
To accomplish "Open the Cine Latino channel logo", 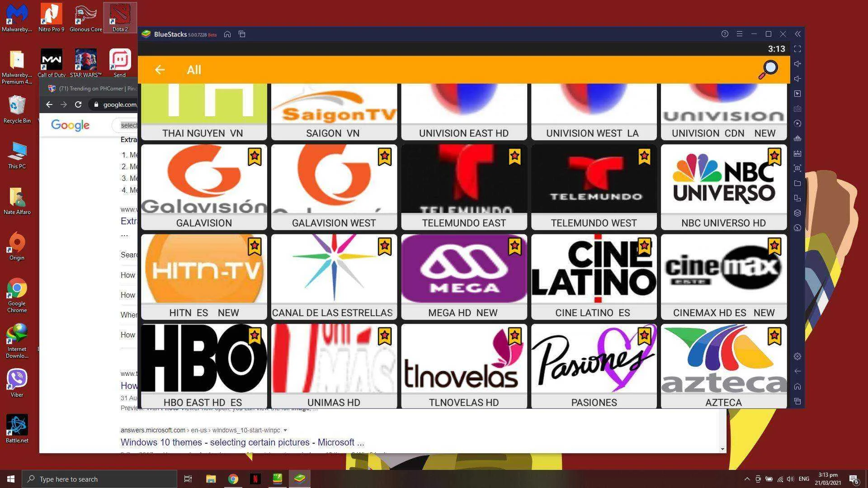I will 594,269.
